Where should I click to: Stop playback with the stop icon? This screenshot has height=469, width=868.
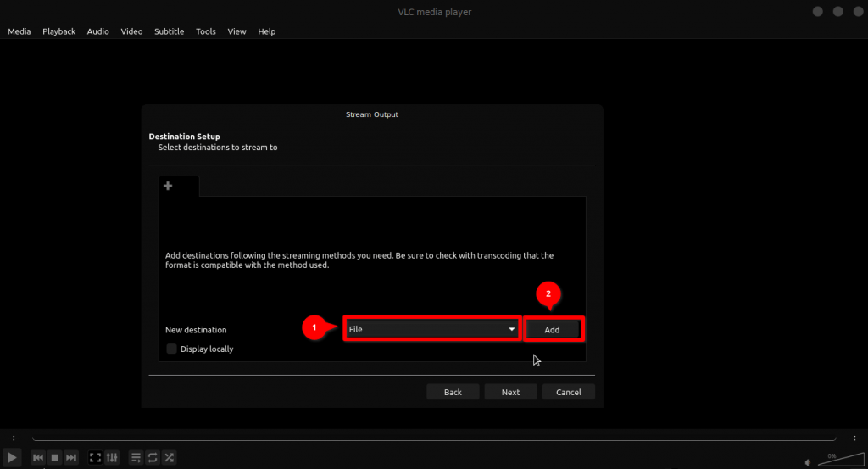point(54,457)
